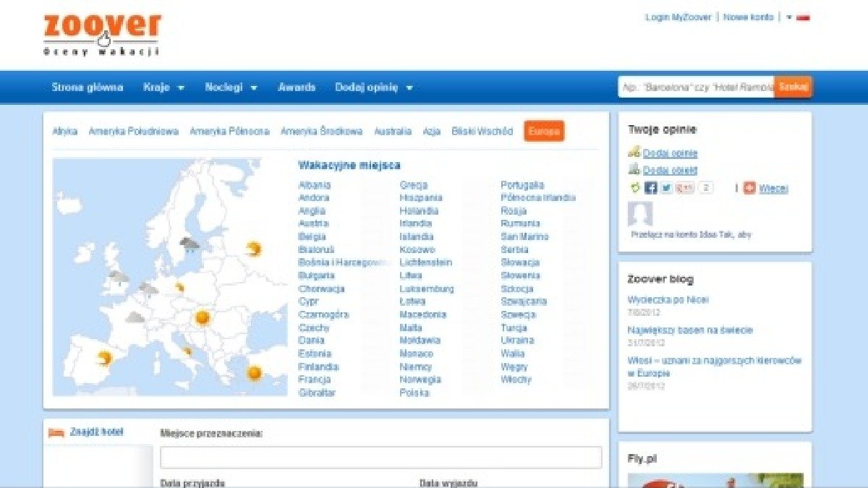The height and width of the screenshot is (488, 868).
Task: Click the Nowe konto link
Action: pyautogui.click(x=749, y=17)
